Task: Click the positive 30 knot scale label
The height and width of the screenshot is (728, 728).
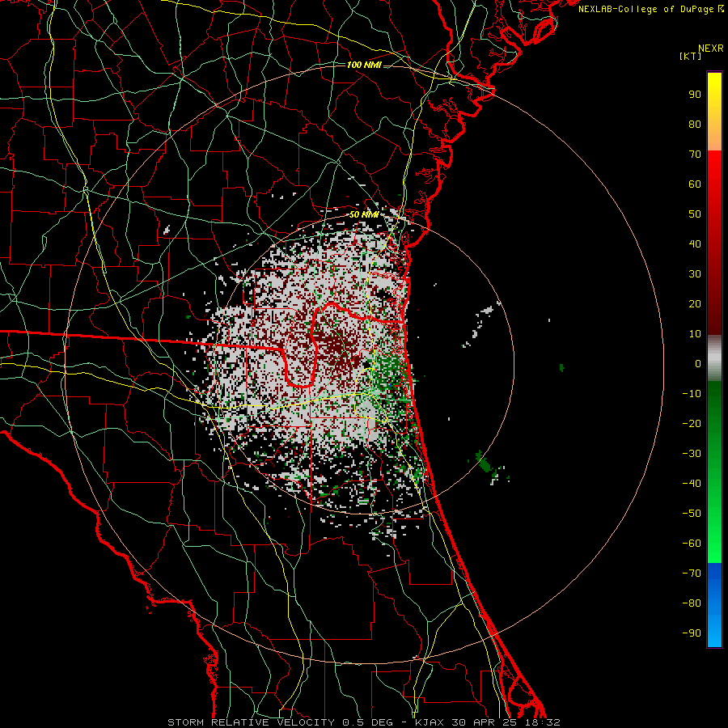Action: tap(695, 274)
